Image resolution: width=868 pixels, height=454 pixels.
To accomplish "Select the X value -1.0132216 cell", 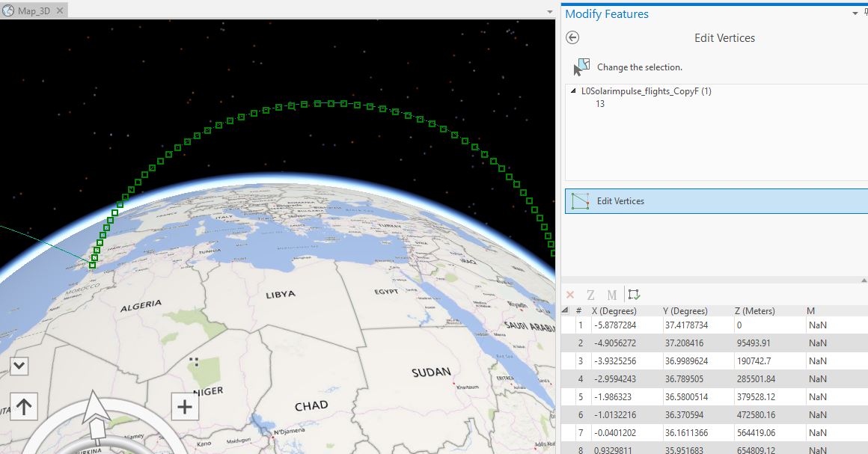I will tap(626, 414).
